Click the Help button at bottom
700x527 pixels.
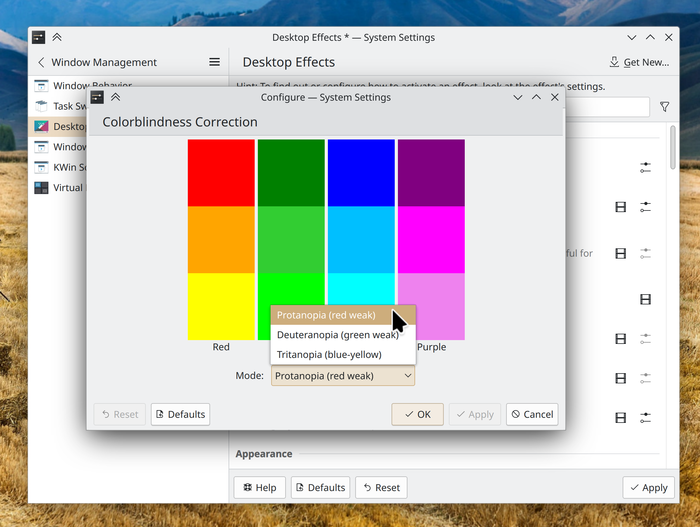[258, 488]
